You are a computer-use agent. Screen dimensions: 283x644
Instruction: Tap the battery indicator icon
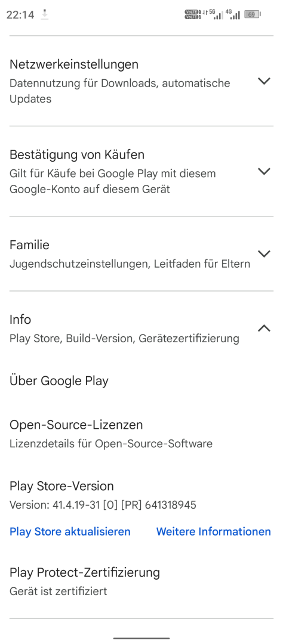pyautogui.click(x=252, y=14)
